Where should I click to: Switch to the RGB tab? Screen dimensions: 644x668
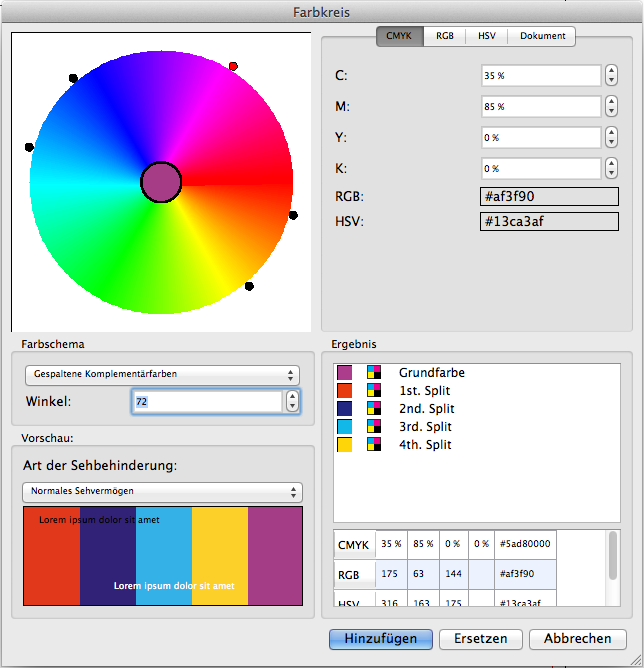pyautogui.click(x=445, y=36)
